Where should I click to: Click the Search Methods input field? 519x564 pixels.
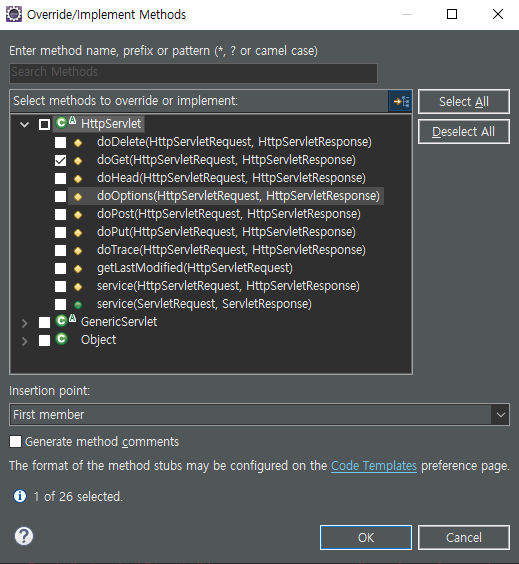(x=194, y=73)
